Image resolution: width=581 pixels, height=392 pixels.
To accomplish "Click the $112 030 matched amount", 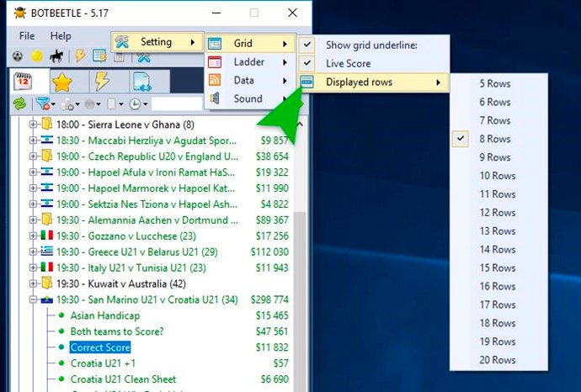I will pyautogui.click(x=269, y=252).
